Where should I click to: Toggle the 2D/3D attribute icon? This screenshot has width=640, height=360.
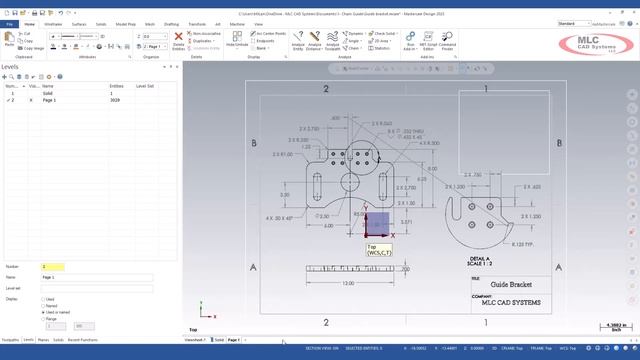[x=102, y=36]
